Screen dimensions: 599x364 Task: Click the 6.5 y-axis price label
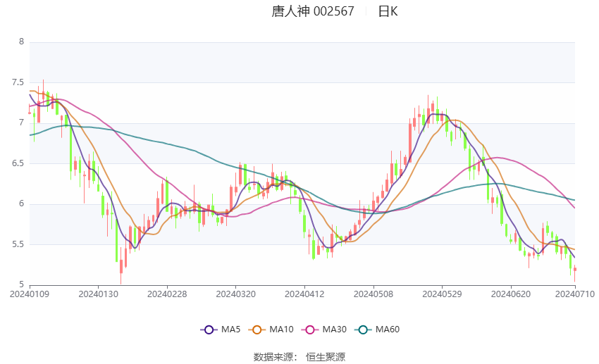click(17, 163)
